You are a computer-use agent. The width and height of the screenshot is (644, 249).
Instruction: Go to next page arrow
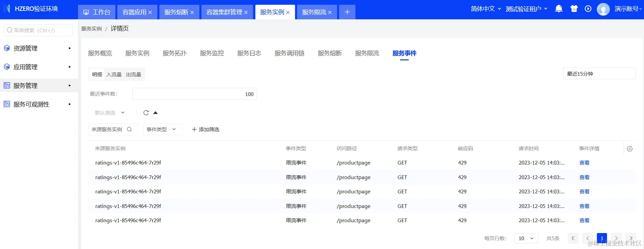(x=617, y=238)
